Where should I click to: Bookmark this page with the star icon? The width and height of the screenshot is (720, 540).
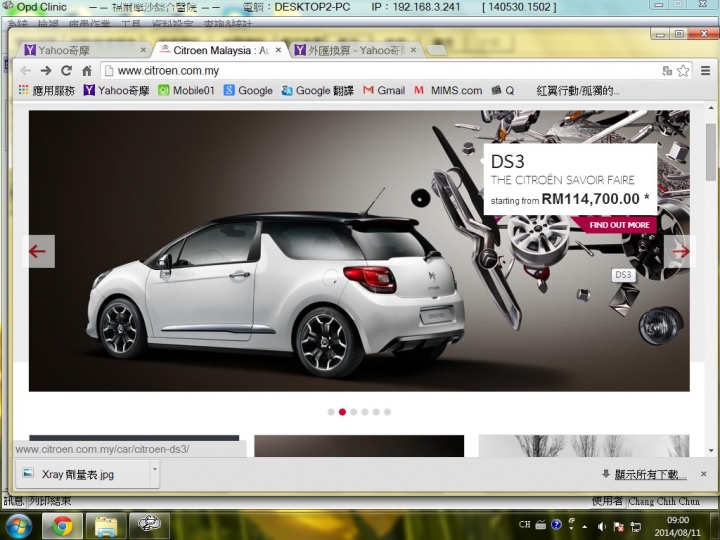pyautogui.click(x=683, y=71)
